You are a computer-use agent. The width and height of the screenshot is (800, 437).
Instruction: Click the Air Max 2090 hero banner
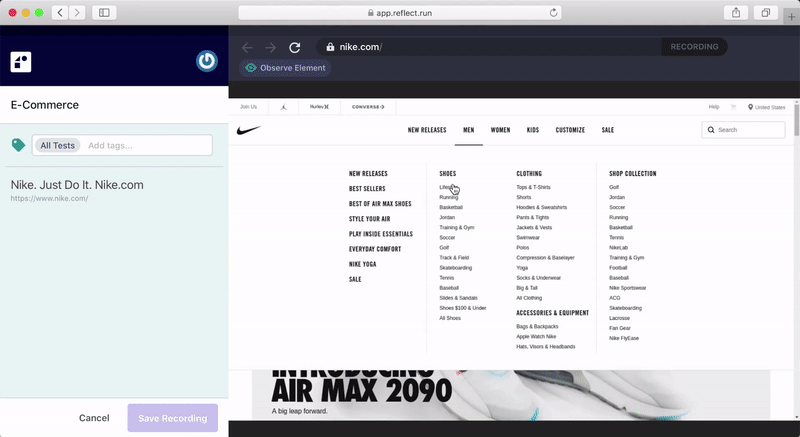click(511, 395)
